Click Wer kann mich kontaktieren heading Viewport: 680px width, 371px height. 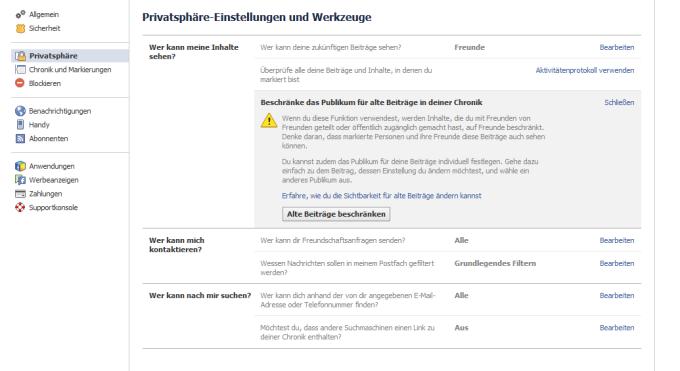click(x=177, y=245)
